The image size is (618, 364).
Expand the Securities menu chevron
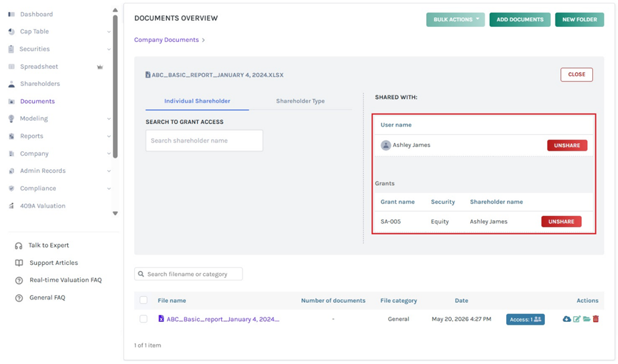coord(108,49)
